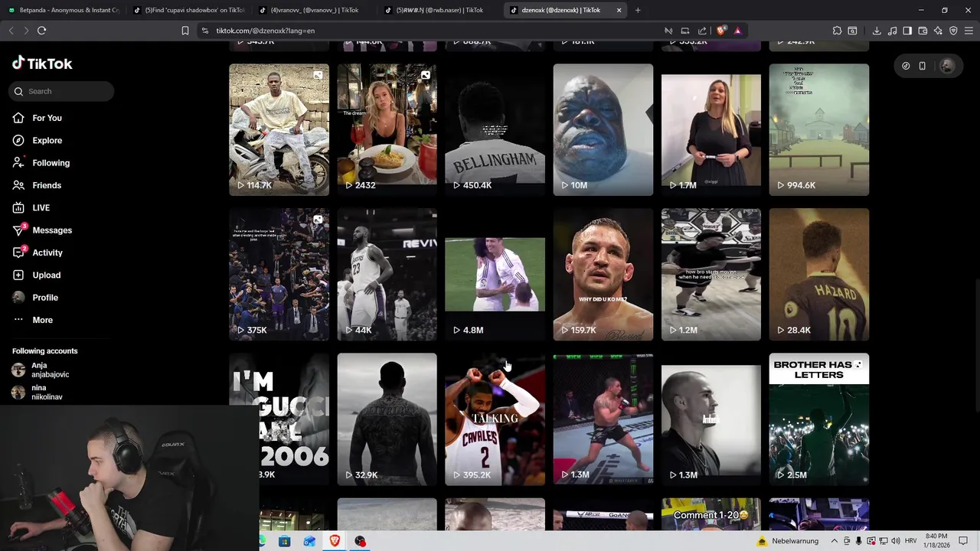The image size is (980, 551).
Task: Open the profile avatar in TikTok header
Action: coord(947,66)
